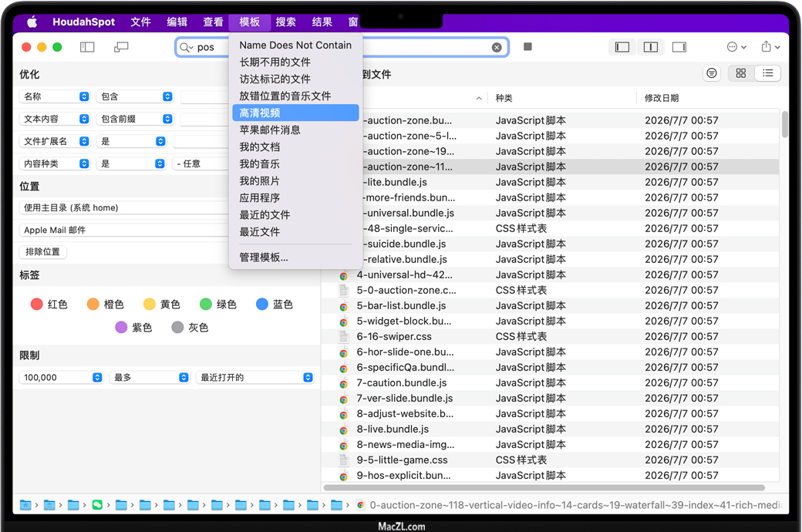Click the stop search square button
This screenshot has width=802, height=532.
pyautogui.click(x=527, y=47)
